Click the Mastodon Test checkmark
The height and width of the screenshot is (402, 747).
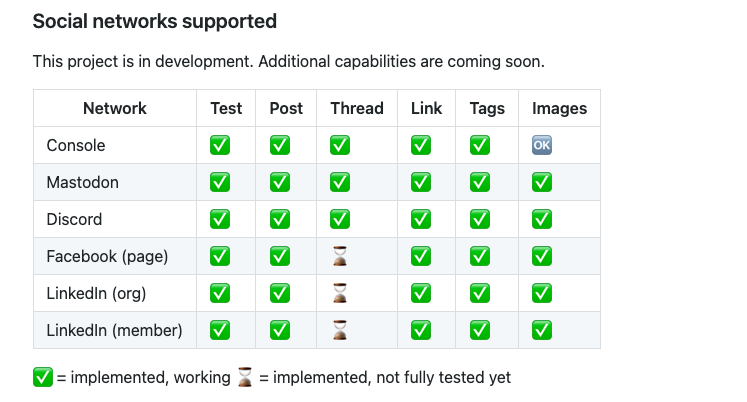[x=220, y=182]
